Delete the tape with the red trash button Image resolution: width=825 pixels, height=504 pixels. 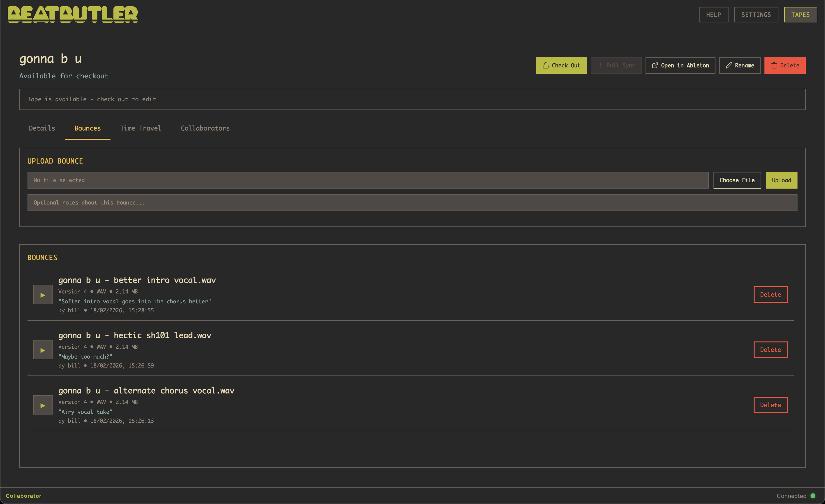click(785, 65)
